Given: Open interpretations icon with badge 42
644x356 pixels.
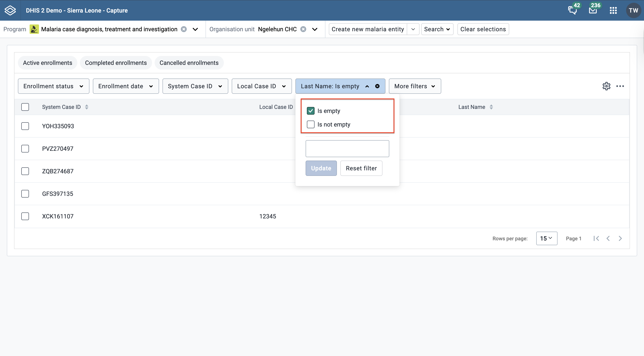Looking at the screenshot, I should coord(573,10).
